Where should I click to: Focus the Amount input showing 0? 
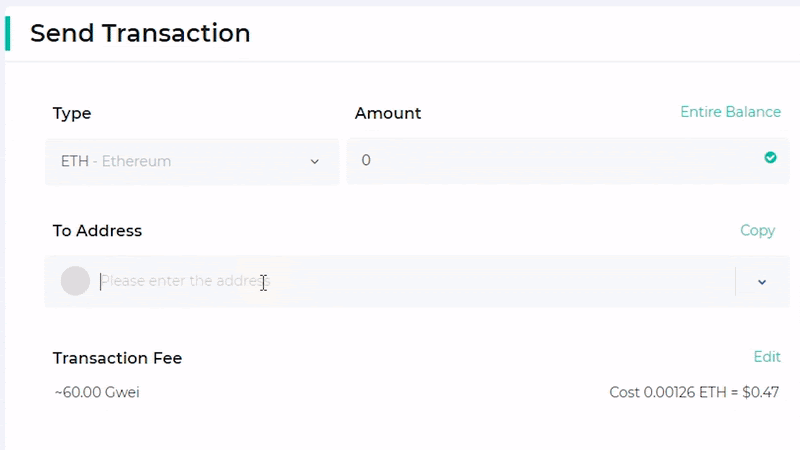[567, 160]
